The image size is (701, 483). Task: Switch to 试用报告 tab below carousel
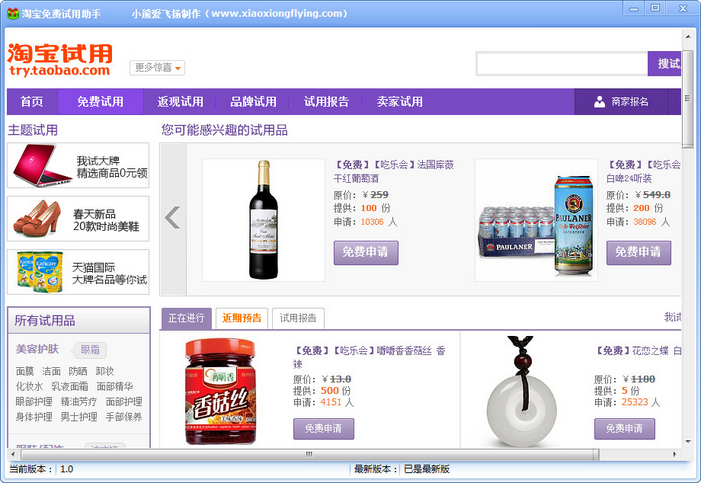[x=298, y=318]
